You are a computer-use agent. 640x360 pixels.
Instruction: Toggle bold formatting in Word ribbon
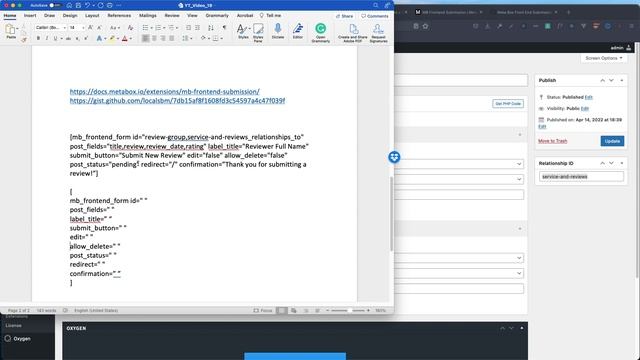click(x=38, y=38)
